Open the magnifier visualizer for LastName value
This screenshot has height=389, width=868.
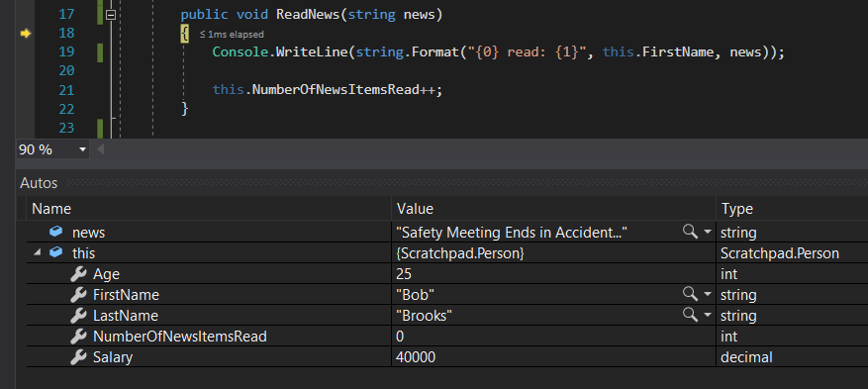click(690, 315)
